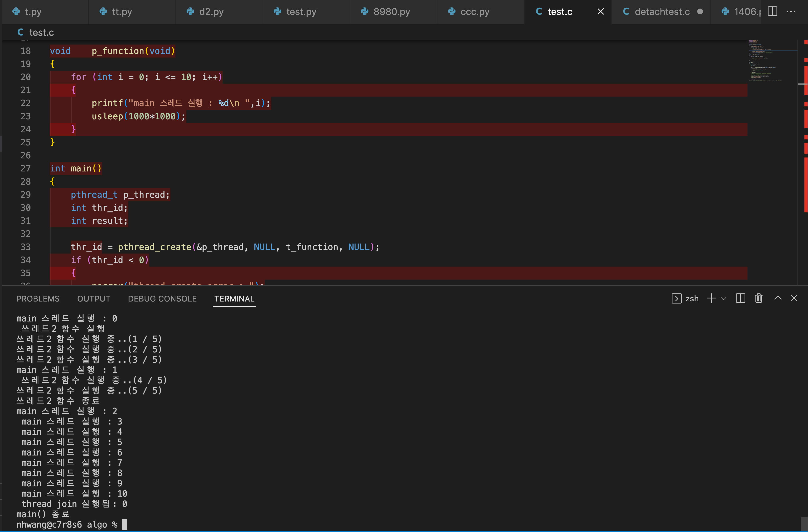Open editor More Actions ellipsis
Screen dimensions: 808x532
click(x=791, y=11)
